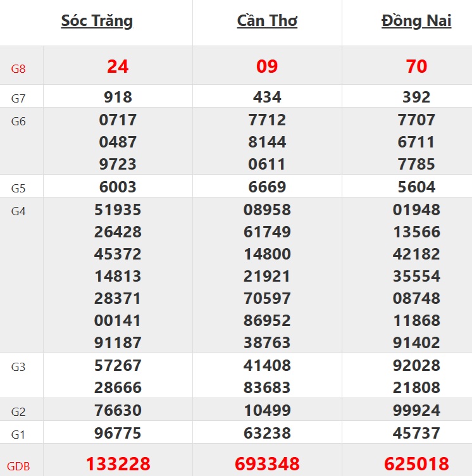Click the G1 row label
This screenshot has height=476, width=472.
[18, 434]
